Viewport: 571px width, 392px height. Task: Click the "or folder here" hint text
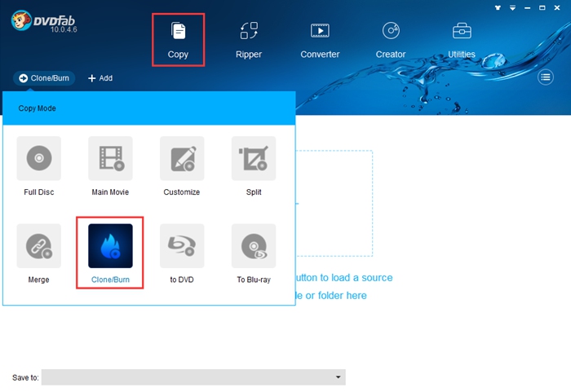click(336, 296)
